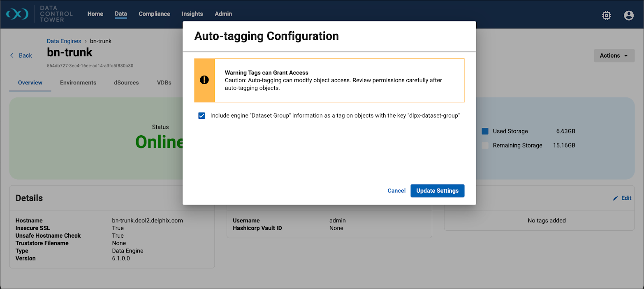Cancel the Auto-tagging Configuration dialog
The image size is (644, 289).
396,191
